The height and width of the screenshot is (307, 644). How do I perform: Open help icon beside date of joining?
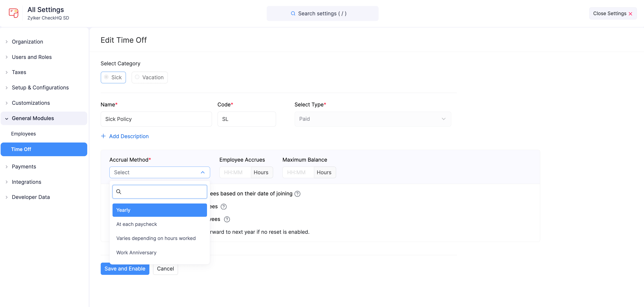click(297, 194)
